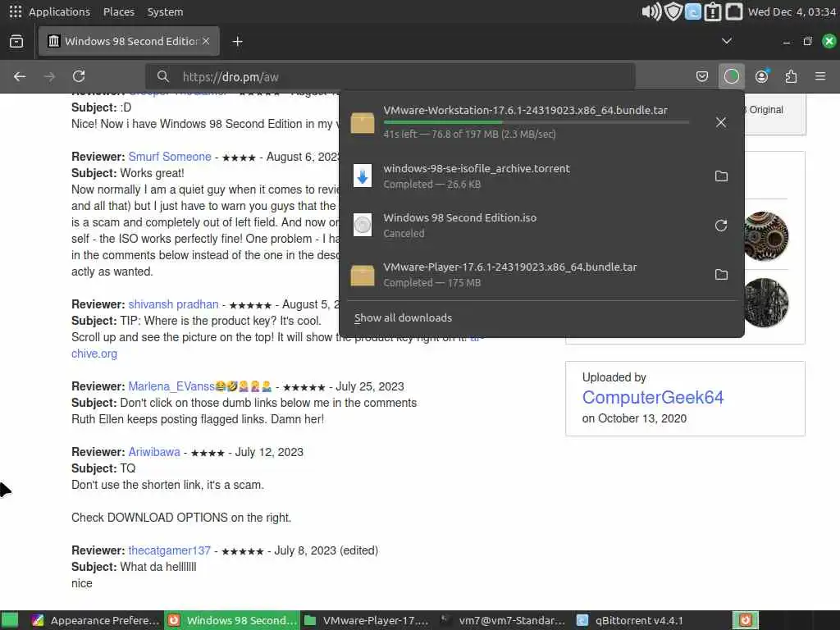
Task: Expand the list all tabs chevron
Action: pos(727,41)
